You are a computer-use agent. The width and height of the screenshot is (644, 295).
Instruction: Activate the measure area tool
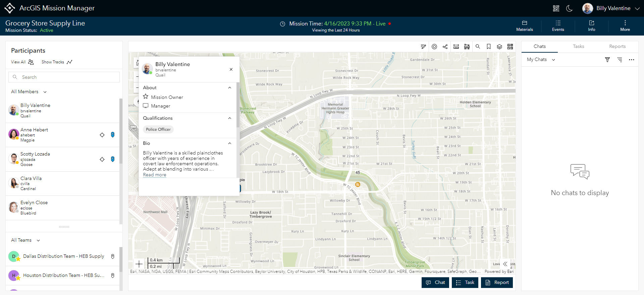[467, 47]
